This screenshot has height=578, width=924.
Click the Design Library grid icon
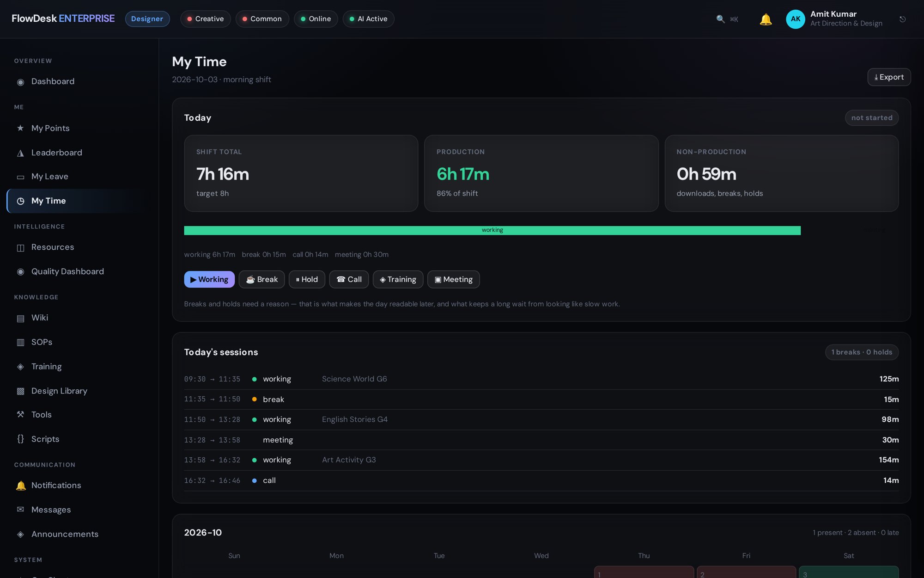20,391
